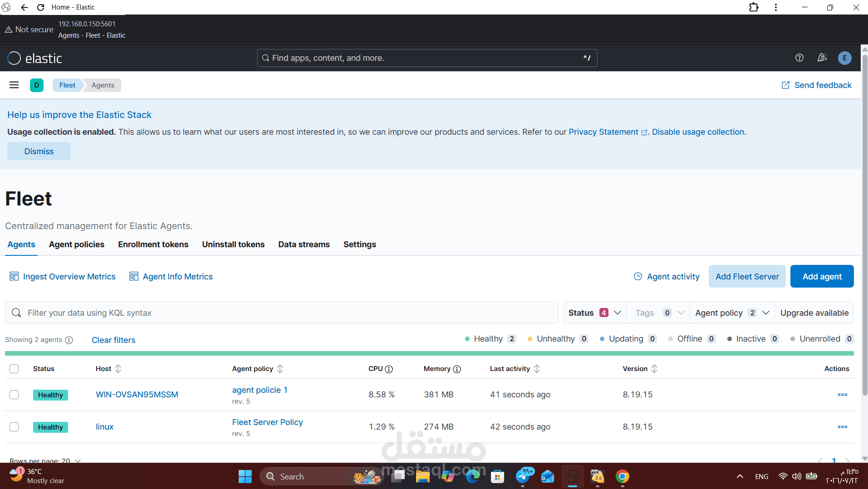Click Clear filters
Viewport: 868px width, 489px height.
point(113,340)
